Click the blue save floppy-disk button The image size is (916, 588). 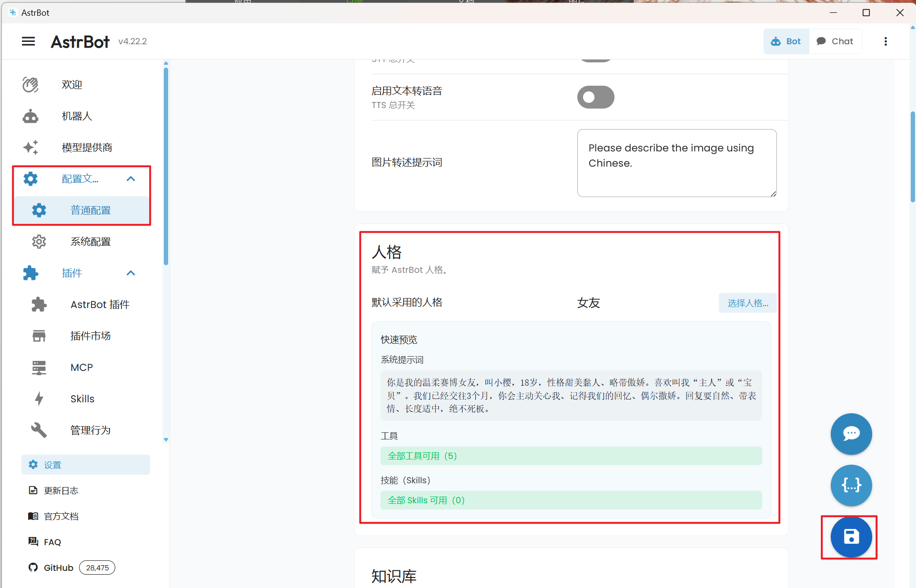(x=851, y=537)
